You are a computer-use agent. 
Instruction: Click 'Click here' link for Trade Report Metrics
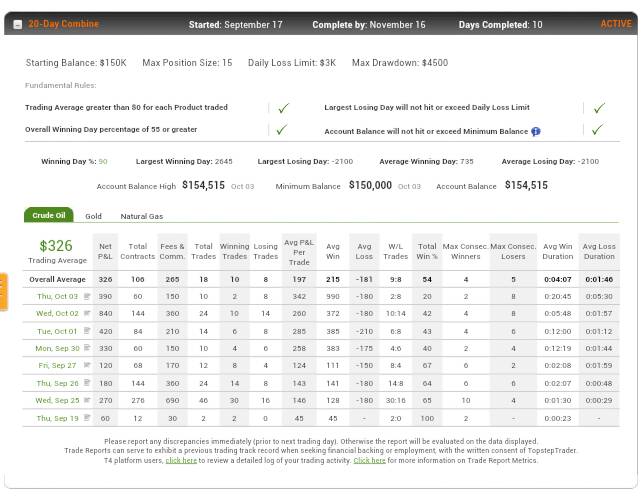[x=370, y=461]
